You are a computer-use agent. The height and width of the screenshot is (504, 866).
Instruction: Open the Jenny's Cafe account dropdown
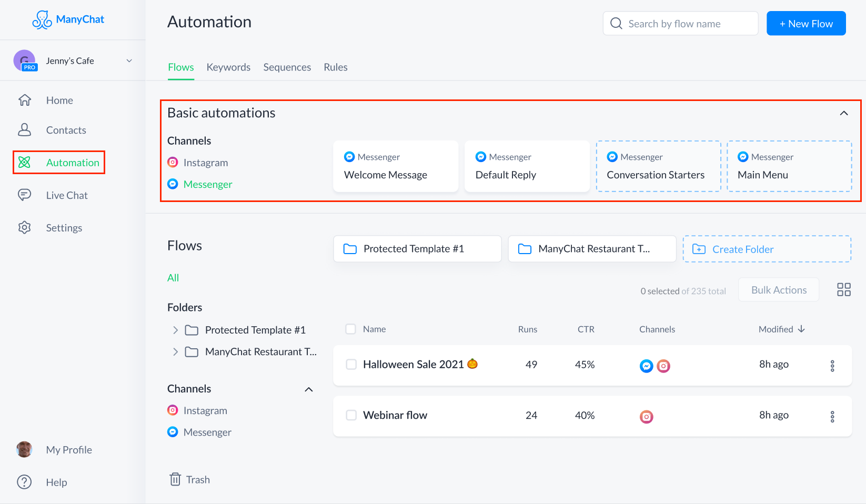click(x=129, y=61)
